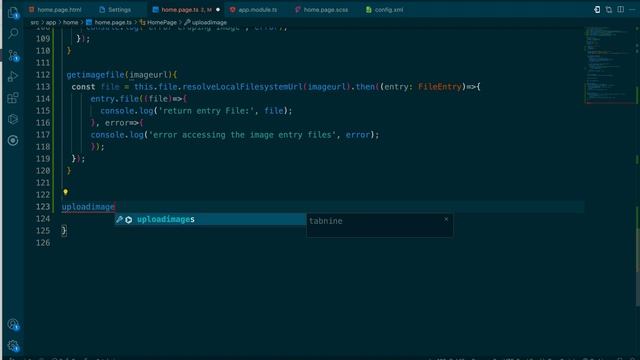Click the split editor icon

[x=620, y=9]
